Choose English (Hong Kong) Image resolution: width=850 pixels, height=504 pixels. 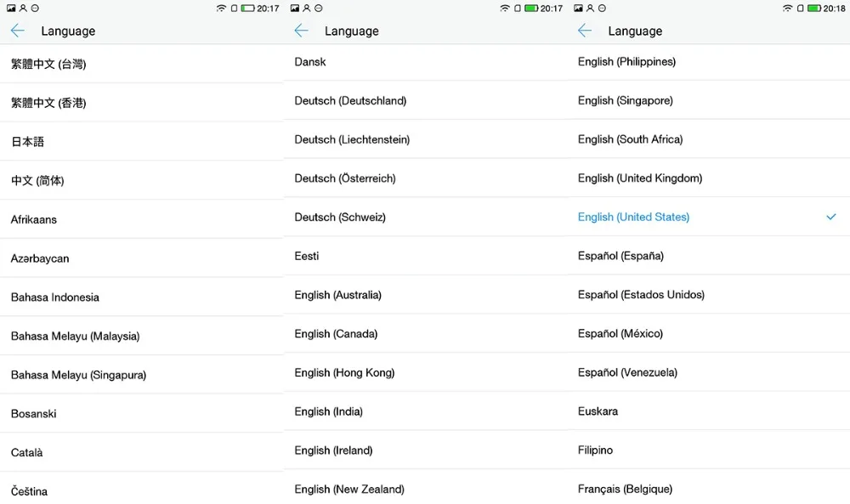(x=426, y=372)
